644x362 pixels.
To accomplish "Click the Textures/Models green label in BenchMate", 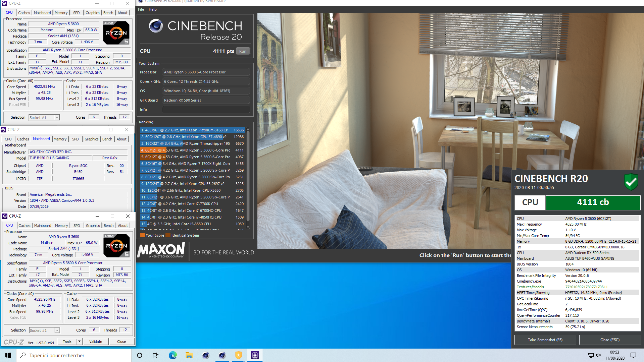I will pos(530,287).
